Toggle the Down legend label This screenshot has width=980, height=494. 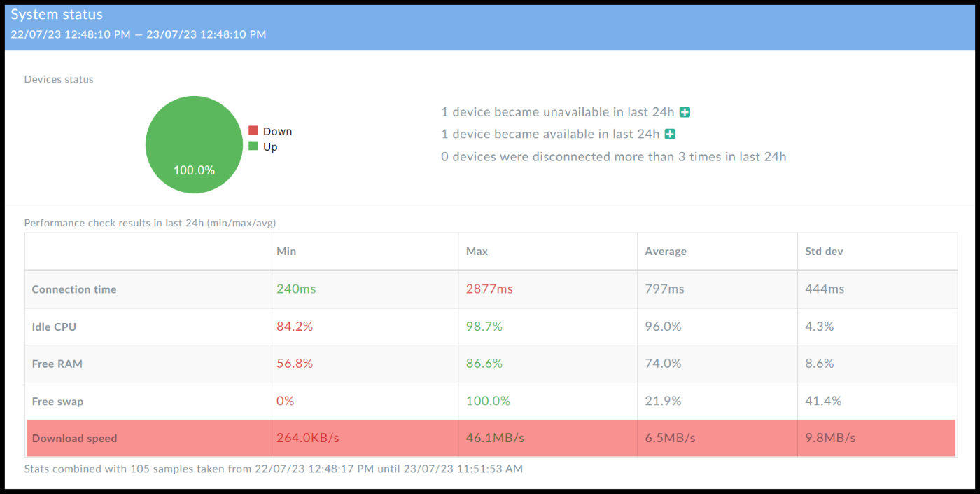pos(277,132)
